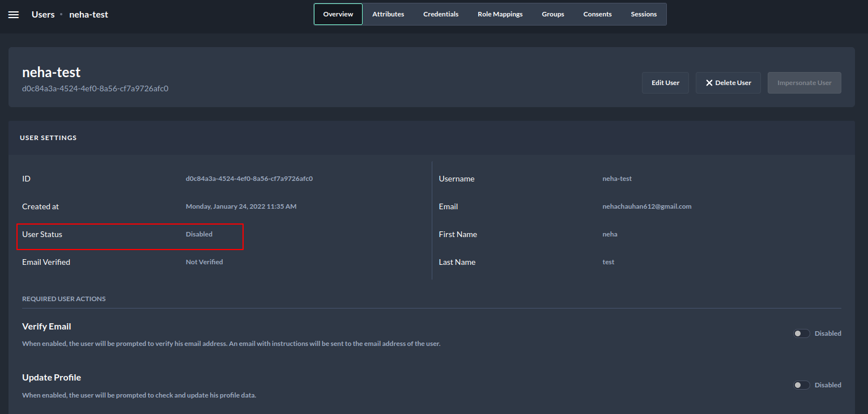Click the email address nehachauhan612@gmail.com
This screenshot has width=868, height=414.
(x=646, y=206)
